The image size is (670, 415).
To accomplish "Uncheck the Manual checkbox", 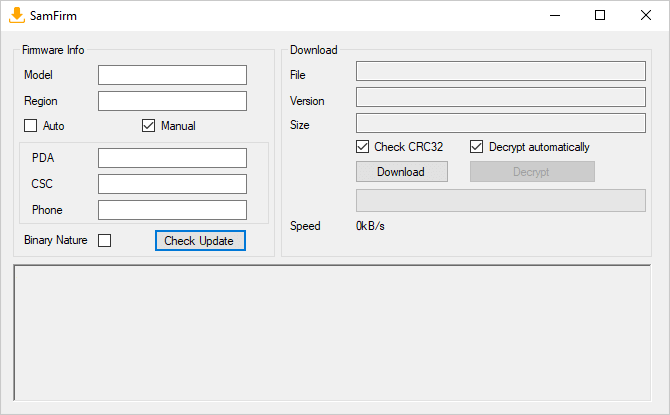I will pyautogui.click(x=148, y=126).
